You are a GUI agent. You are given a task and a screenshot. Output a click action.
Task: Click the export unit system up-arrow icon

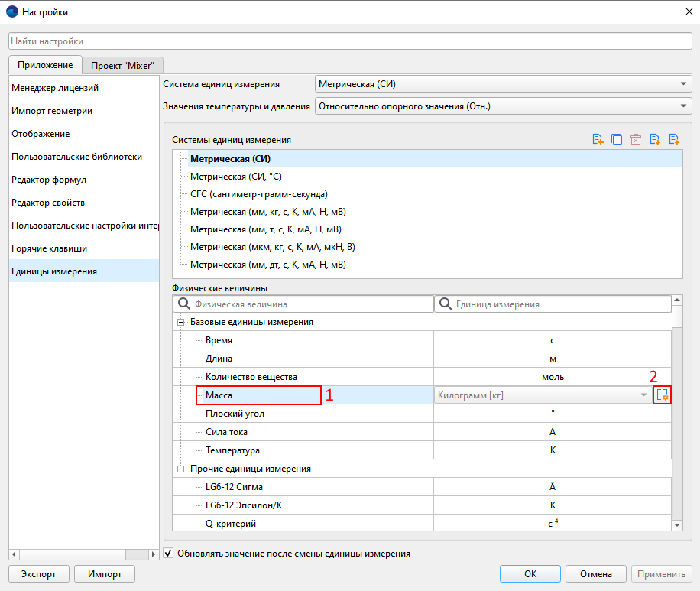pyautogui.click(x=674, y=139)
